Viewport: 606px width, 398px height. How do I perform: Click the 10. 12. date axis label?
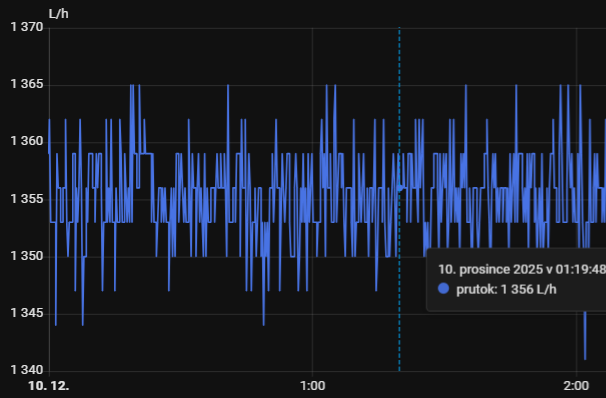[49, 386]
